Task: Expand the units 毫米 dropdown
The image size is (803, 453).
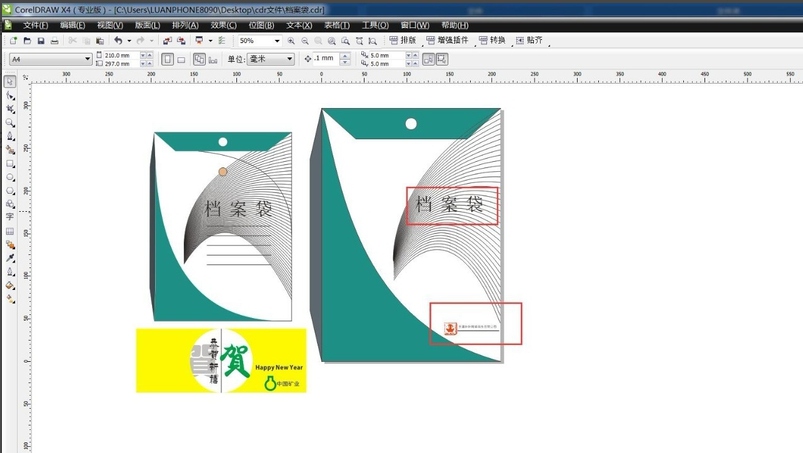Action: coord(290,60)
